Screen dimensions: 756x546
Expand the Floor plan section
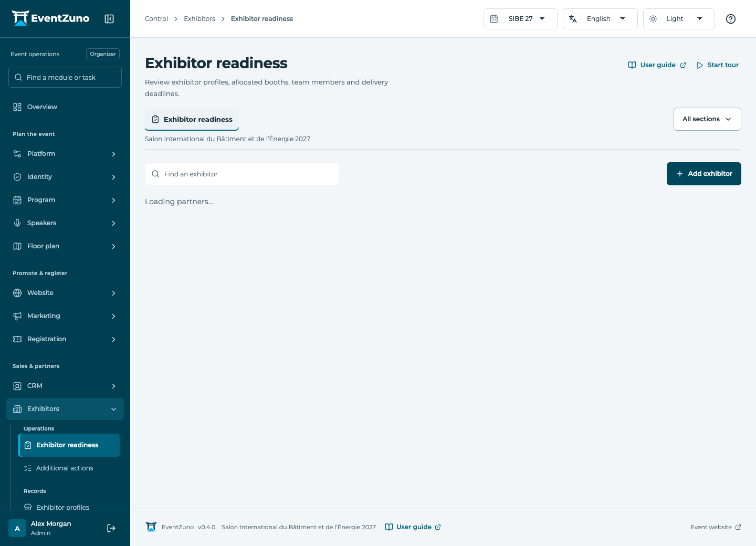65,246
